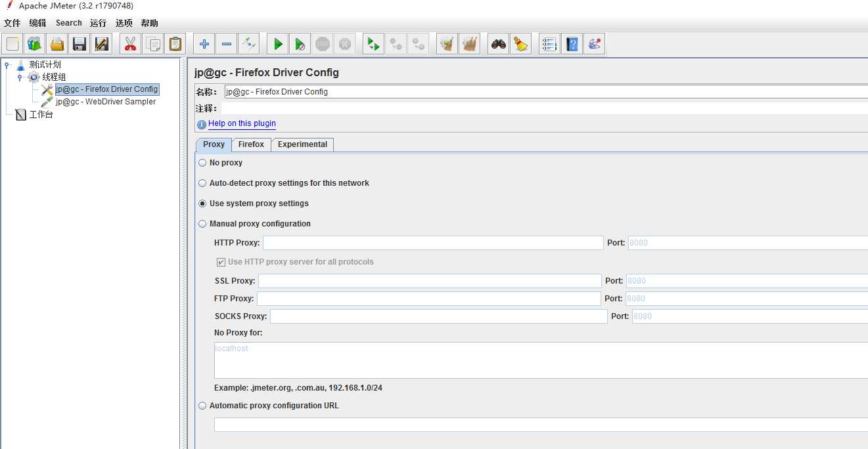This screenshot has width=868, height=449.
Task: Open the 选项 menu
Action: (124, 23)
